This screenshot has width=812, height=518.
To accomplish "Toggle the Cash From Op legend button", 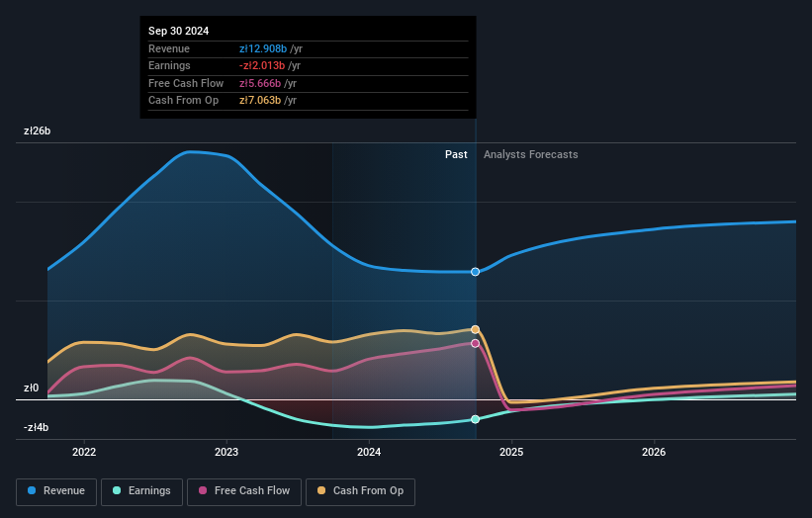I will click(360, 491).
